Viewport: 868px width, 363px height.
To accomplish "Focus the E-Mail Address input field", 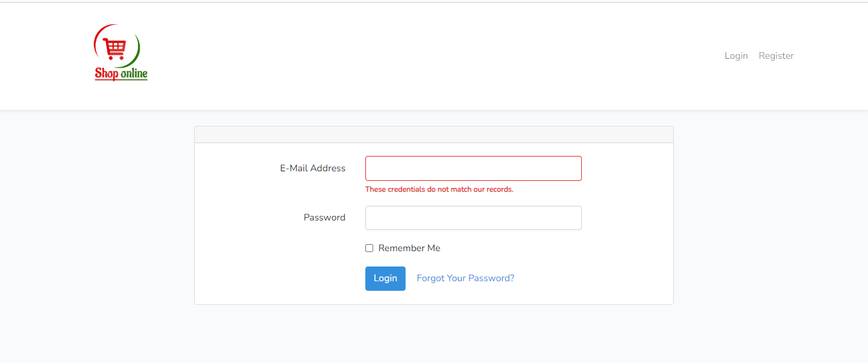I will pyautogui.click(x=473, y=168).
